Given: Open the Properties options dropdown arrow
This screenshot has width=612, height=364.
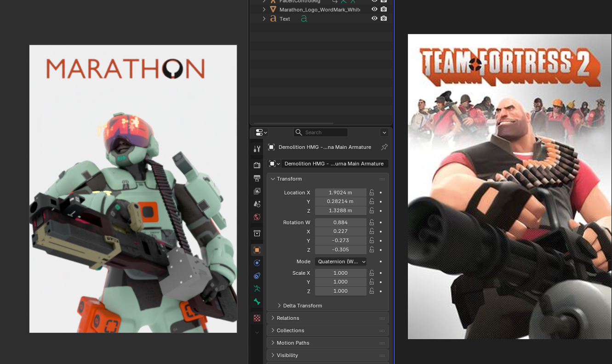Looking at the screenshot, I should click(384, 132).
